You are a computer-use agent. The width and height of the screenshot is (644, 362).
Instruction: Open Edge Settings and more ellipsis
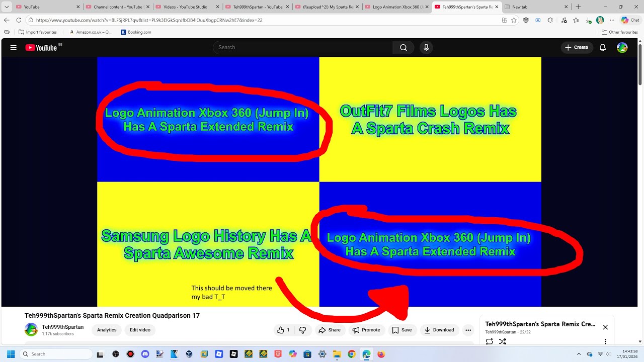point(612,20)
